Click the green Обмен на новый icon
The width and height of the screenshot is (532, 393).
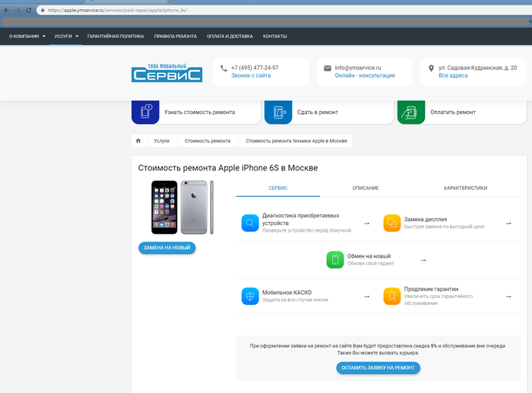[x=334, y=260]
